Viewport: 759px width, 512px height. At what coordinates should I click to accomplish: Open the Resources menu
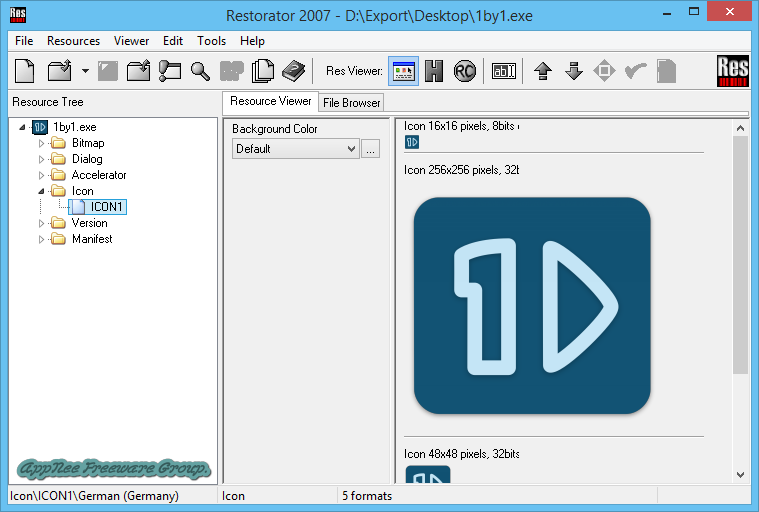click(74, 41)
